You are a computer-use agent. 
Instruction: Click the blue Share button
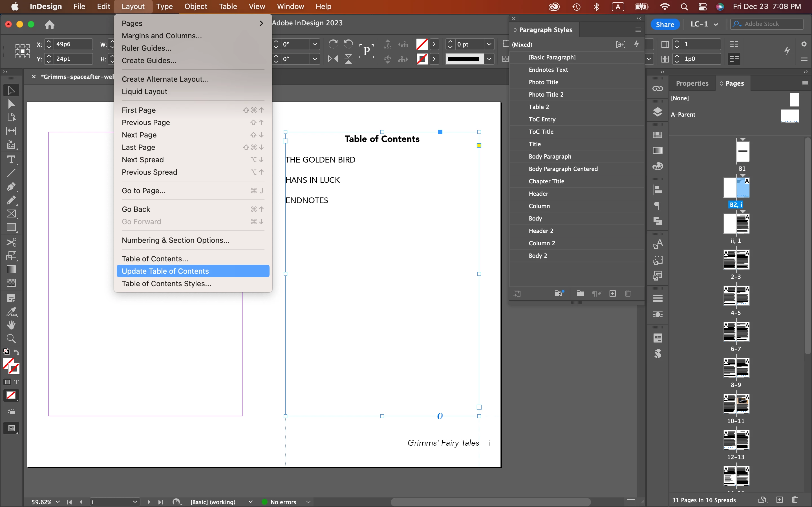click(665, 24)
